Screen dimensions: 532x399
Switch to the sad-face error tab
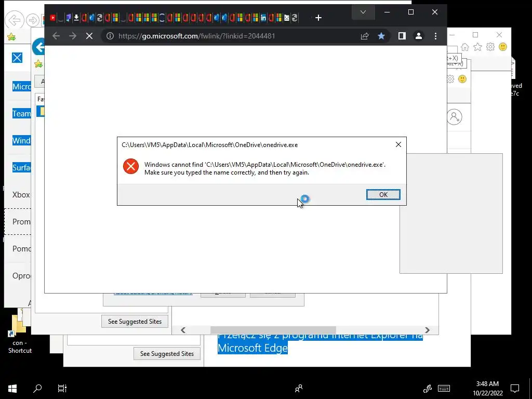[287, 18]
